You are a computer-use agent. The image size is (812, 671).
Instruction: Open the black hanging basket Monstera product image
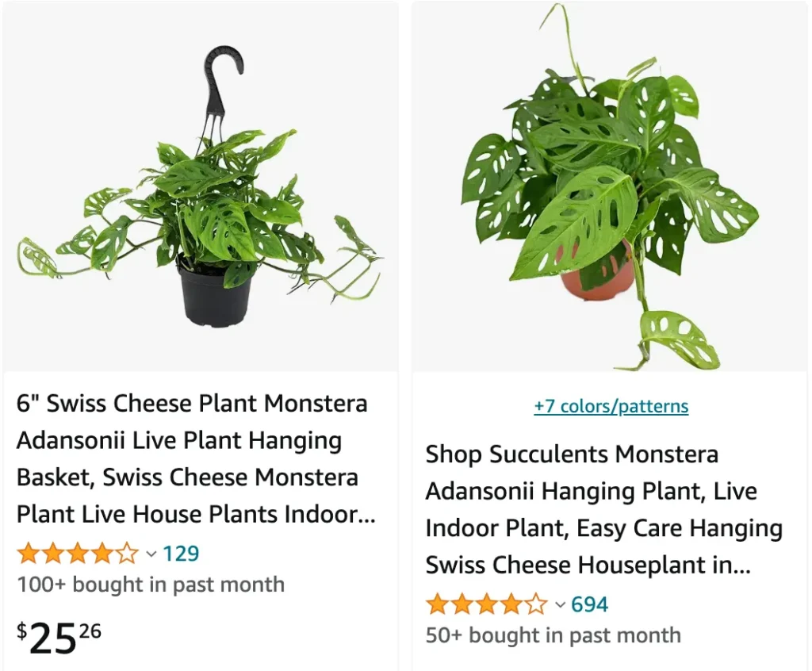point(201,186)
